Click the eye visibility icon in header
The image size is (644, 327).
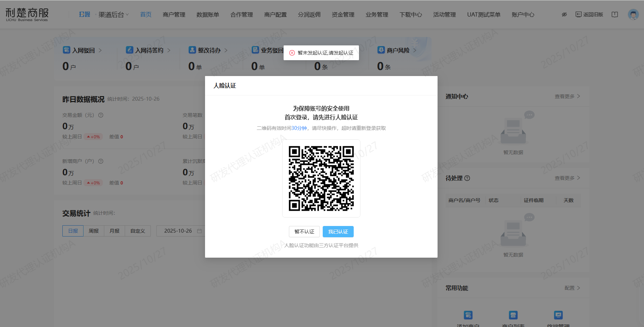click(x=564, y=14)
